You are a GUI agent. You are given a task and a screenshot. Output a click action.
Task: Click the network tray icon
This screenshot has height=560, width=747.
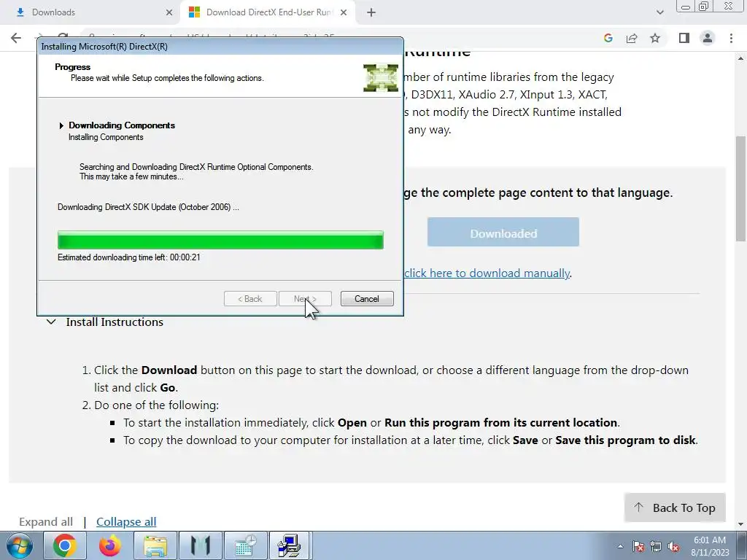pyautogui.click(x=656, y=547)
